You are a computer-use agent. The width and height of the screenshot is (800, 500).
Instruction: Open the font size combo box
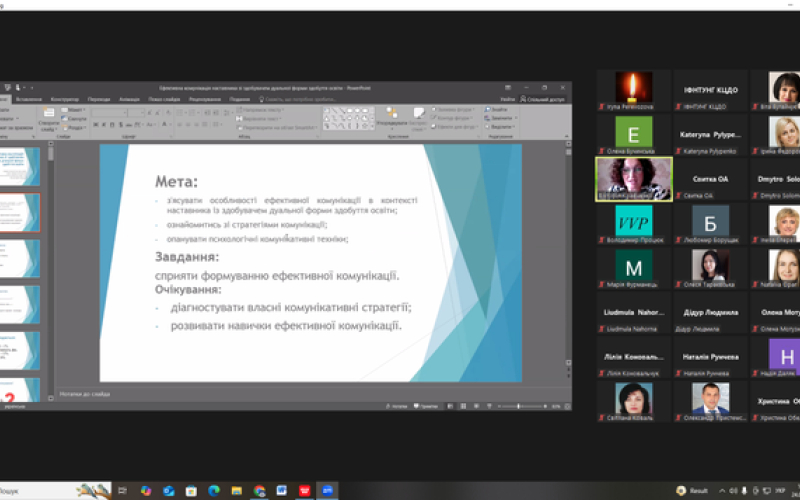136,113
